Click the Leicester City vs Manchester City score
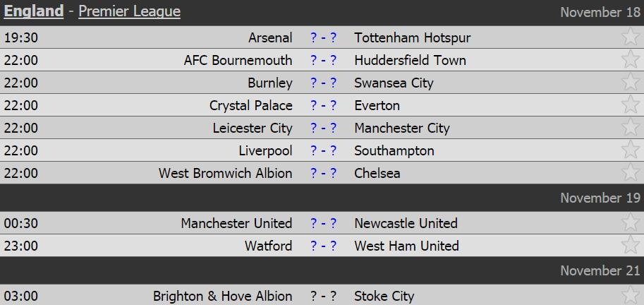The image size is (644, 305). [324, 128]
